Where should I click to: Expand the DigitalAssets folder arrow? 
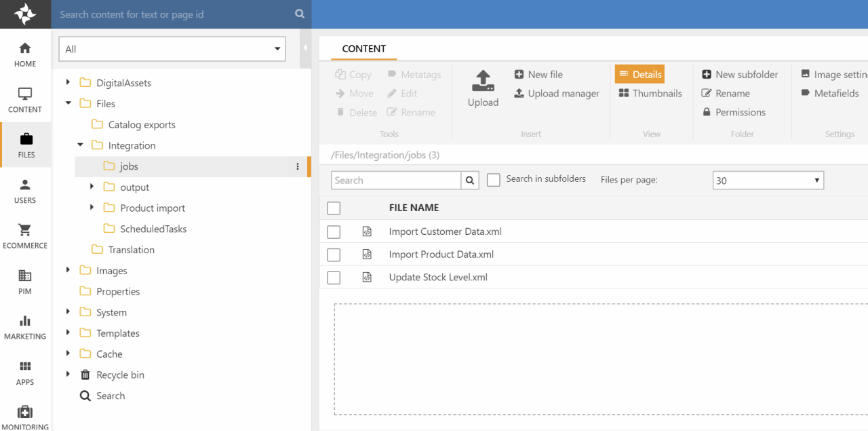point(68,83)
